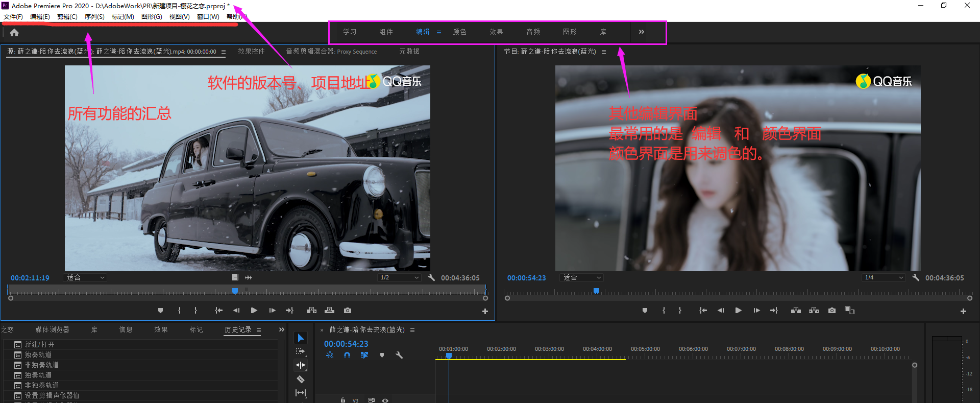Viewport: 980px width, 403px height.
Task: Open 编辑 workspace menu icon
Action: 439,32
